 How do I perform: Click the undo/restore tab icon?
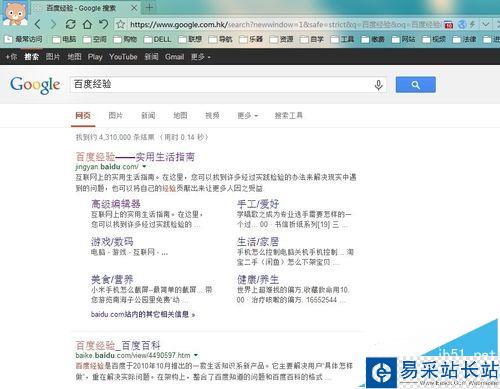(x=104, y=24)
